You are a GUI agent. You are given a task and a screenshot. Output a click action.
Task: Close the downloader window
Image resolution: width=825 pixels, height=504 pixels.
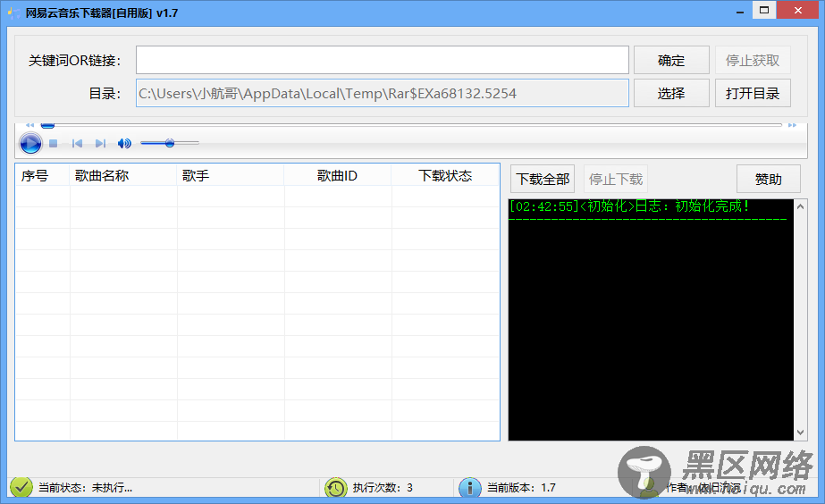(798, 10)
